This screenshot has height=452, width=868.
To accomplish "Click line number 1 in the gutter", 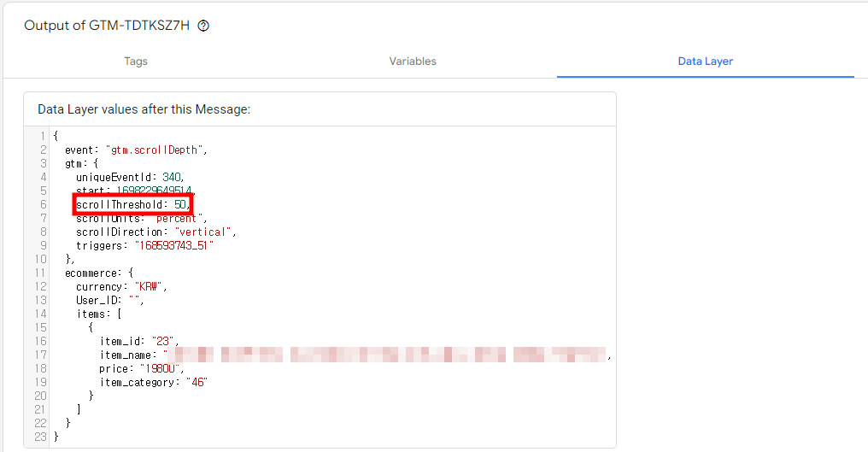I will click(43, 136).
